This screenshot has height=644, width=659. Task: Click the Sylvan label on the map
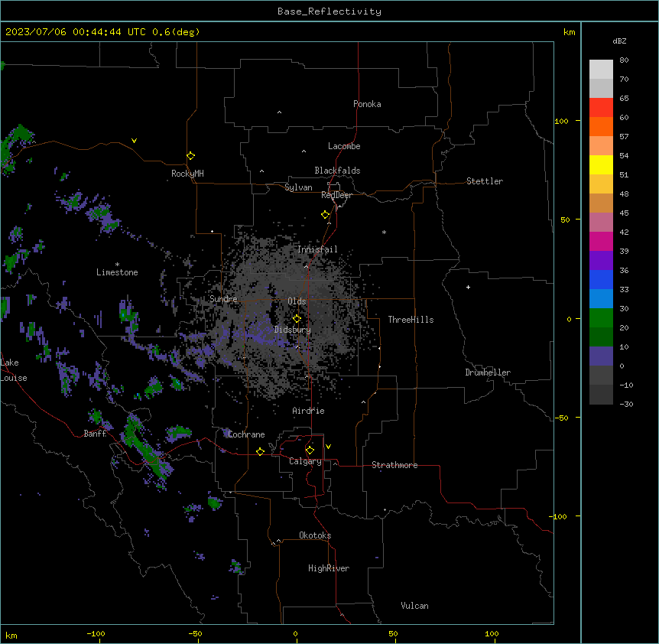[298, 187]
